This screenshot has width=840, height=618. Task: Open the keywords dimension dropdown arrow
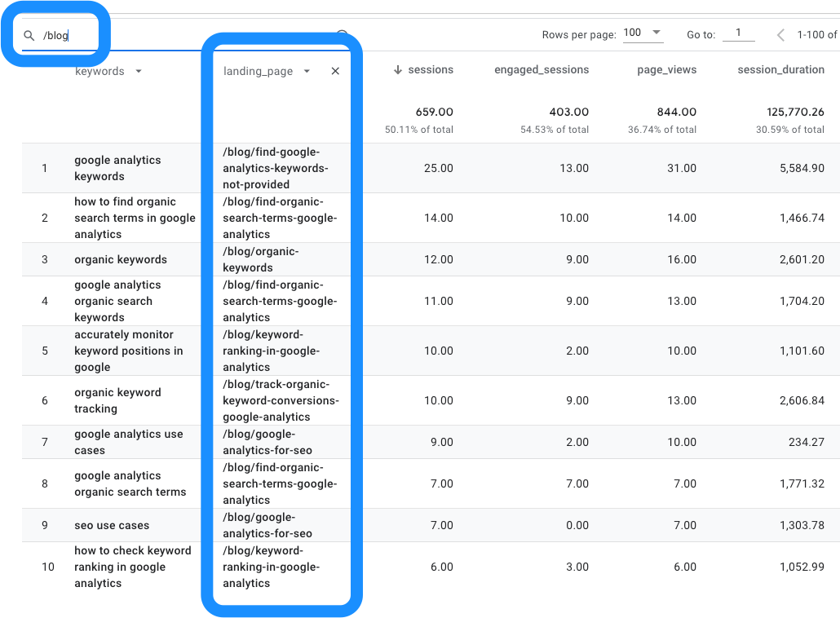139,71
